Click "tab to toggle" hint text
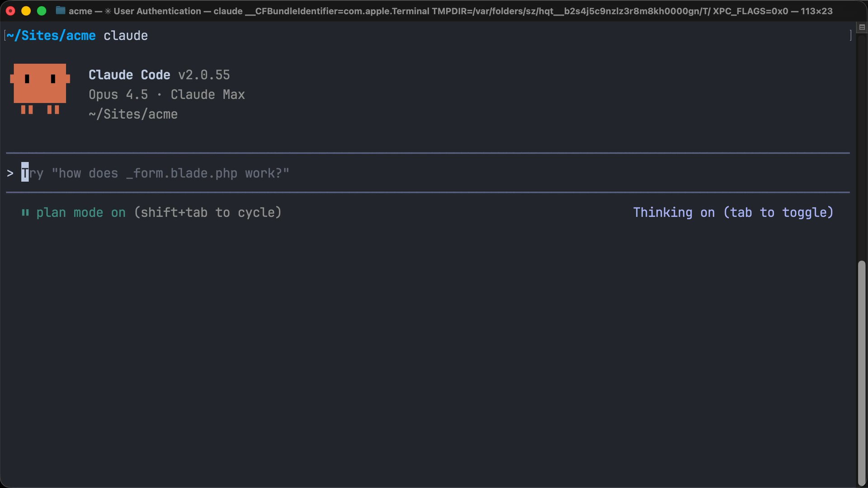Viewport: 868px width, 488px height. [x=779, y=212]
